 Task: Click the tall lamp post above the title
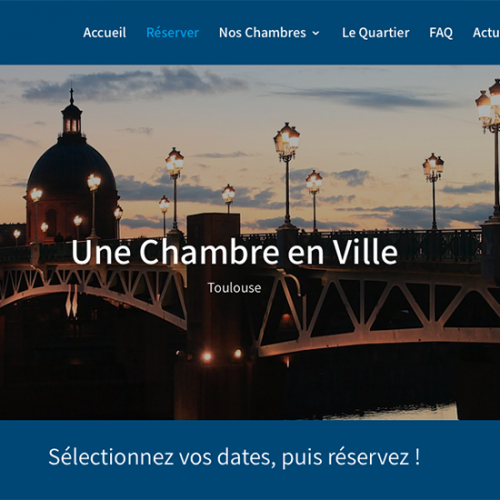[x=287, y=175]
